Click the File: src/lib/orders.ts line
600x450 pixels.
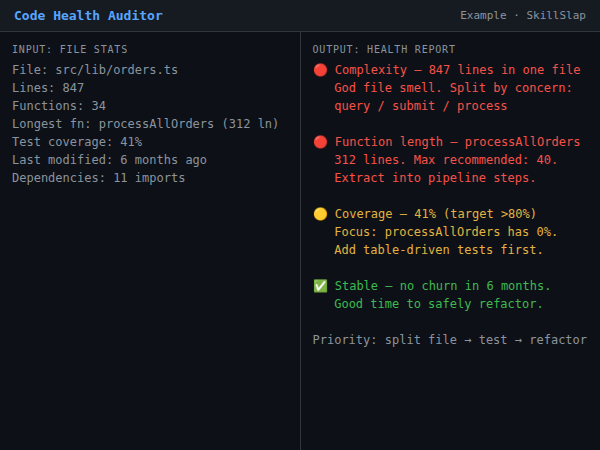[94, 70]
